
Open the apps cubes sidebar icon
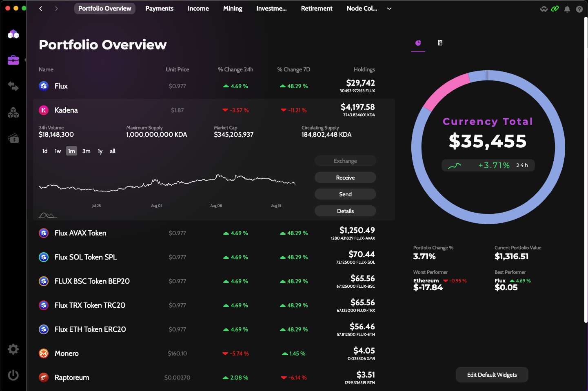13,112
